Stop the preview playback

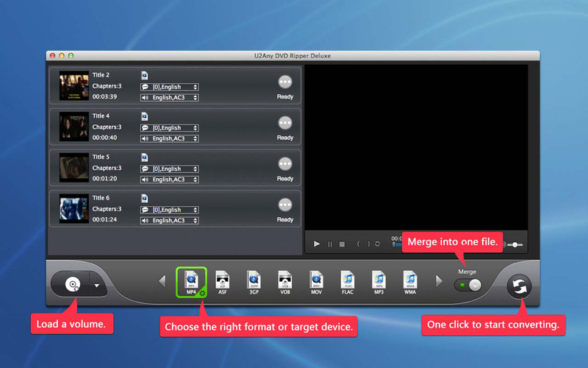342,244
